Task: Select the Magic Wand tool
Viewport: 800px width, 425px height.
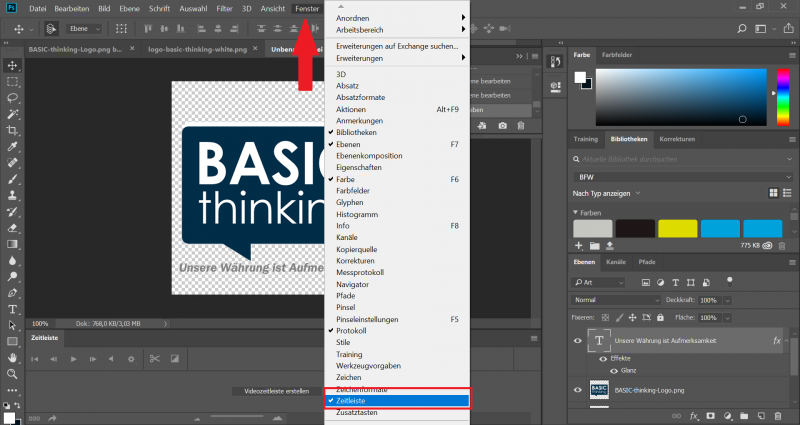Action: pyautogui.click(x=12, y=114)
